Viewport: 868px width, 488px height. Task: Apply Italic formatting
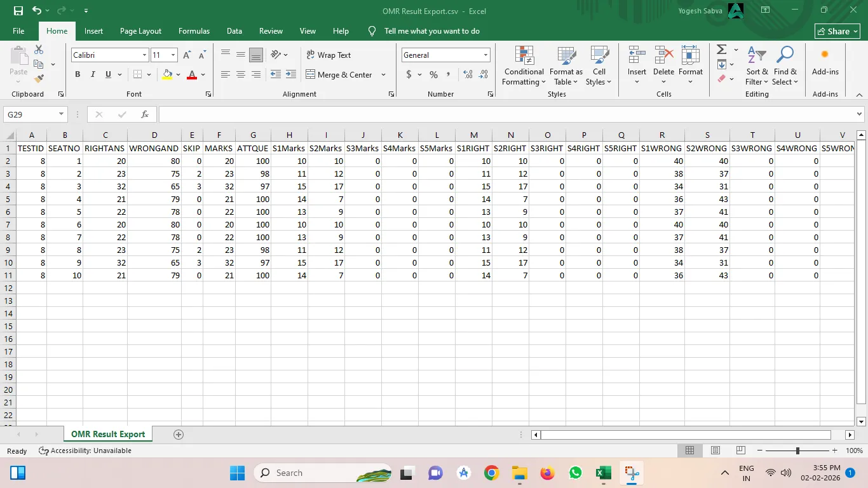click(92, 74)
